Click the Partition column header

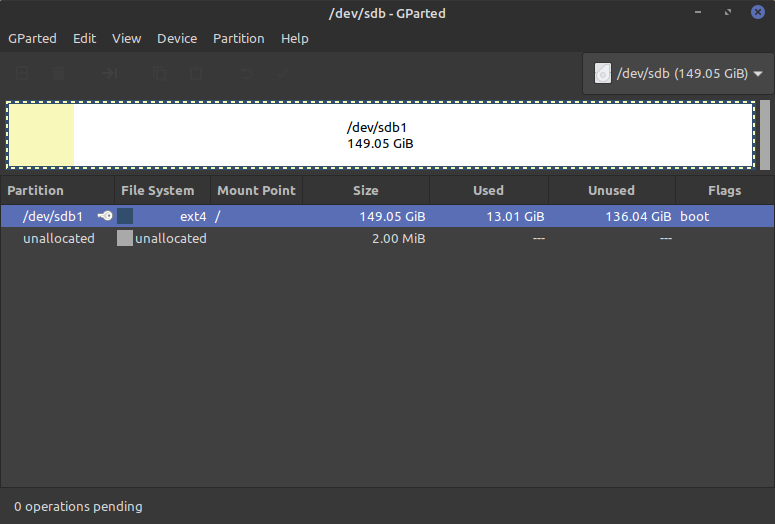click(x=57, y=190)
